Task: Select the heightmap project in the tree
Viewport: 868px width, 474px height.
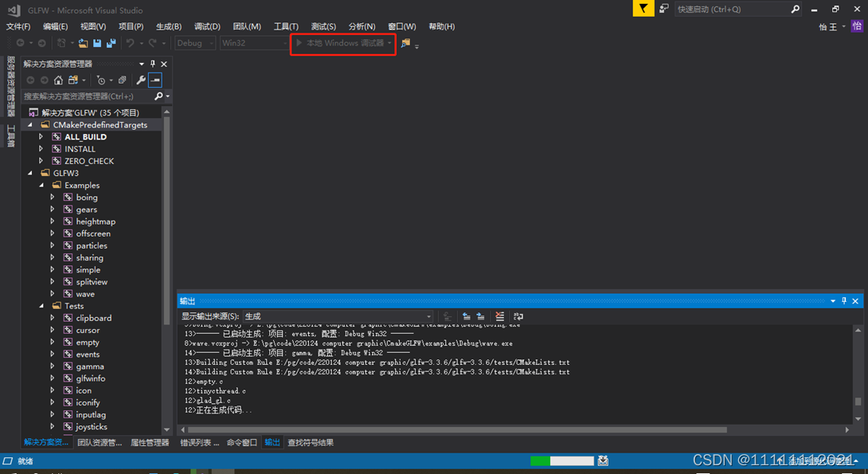Action: (96, 221)
